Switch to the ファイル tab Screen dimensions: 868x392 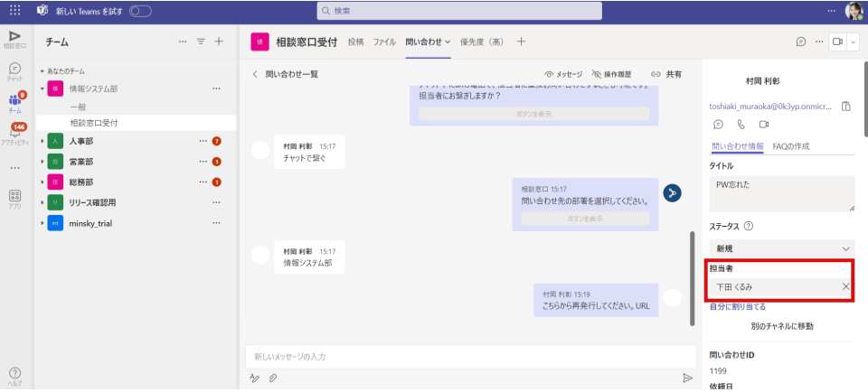pyautogui.click(x=384, y=42)
